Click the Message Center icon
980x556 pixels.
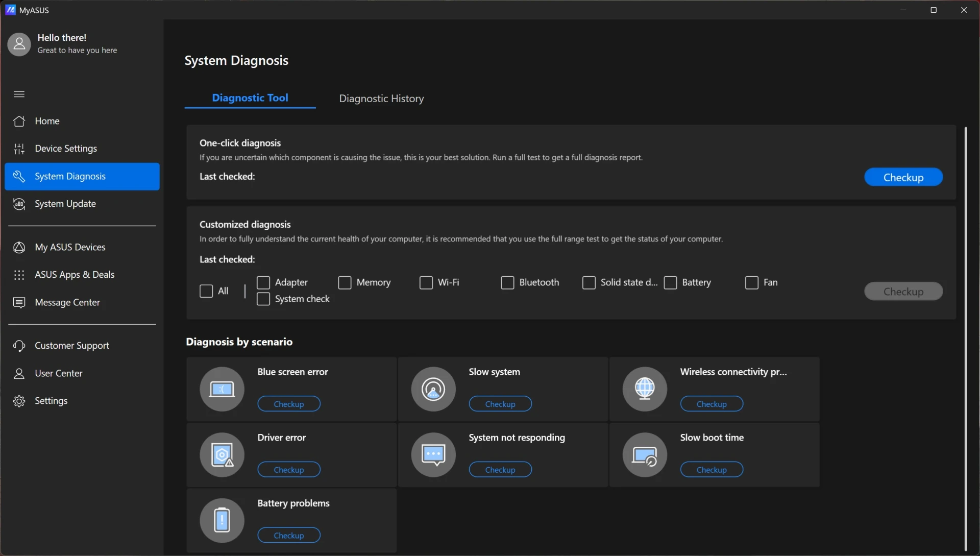pos(19,302)
